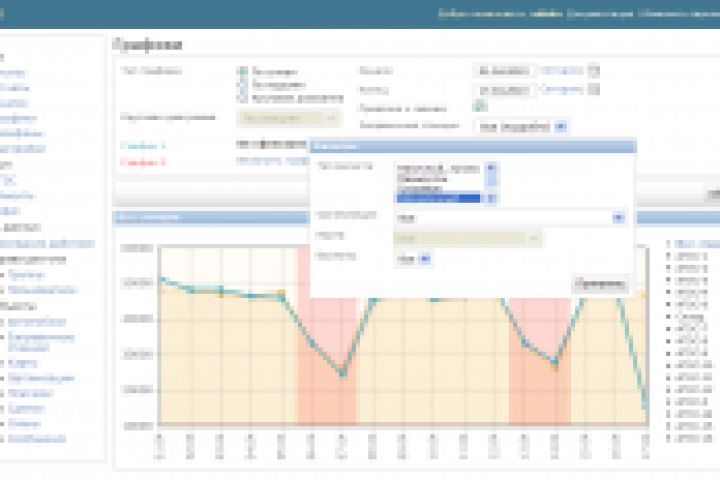Click the small icon next to the page heading
The height and width of the screenshot is (480, 720).
click(117, 44)
